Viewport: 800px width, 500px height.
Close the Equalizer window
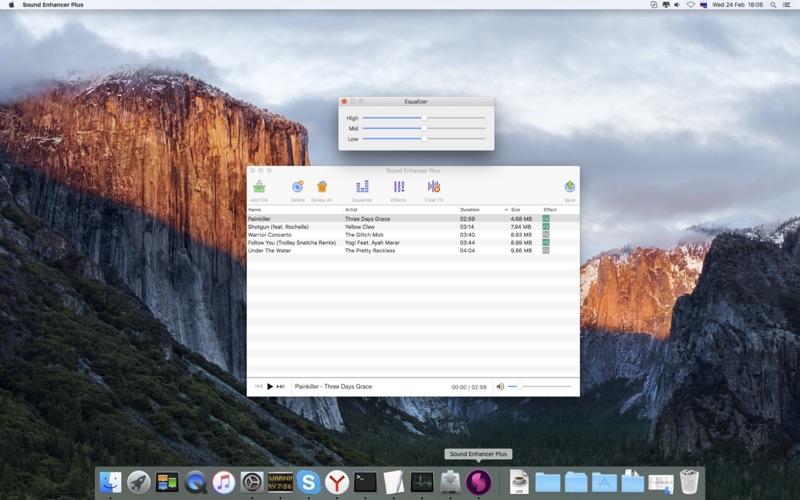[344, 102]
